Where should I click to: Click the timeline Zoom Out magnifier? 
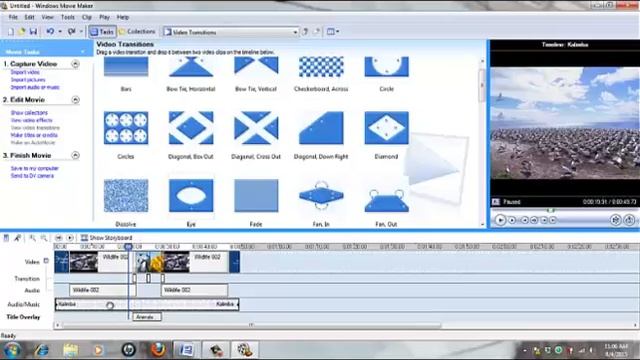point(44,238)
